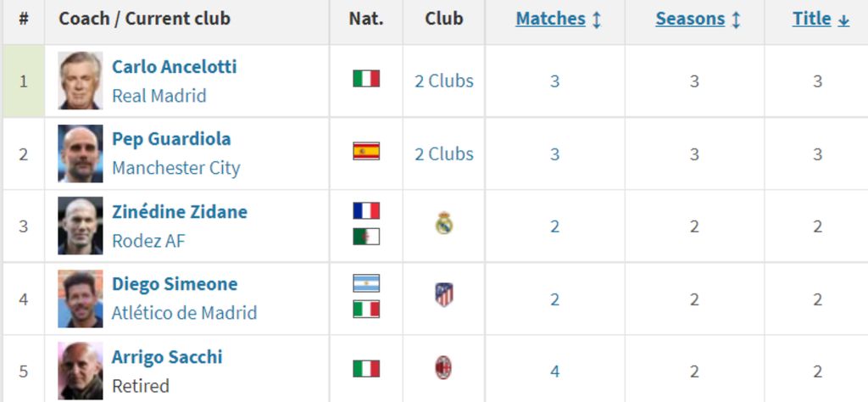Image resolution: width=868 pixels, height=402 pixels.
Task: Click Zidane's Algerian flag icon
Action: coord(366,237)
